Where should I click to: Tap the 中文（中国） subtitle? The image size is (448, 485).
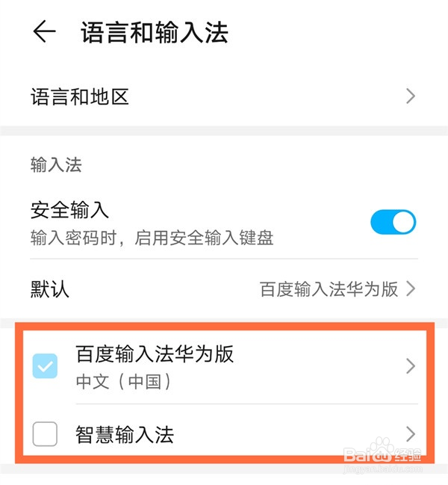[x=124, y=382]
